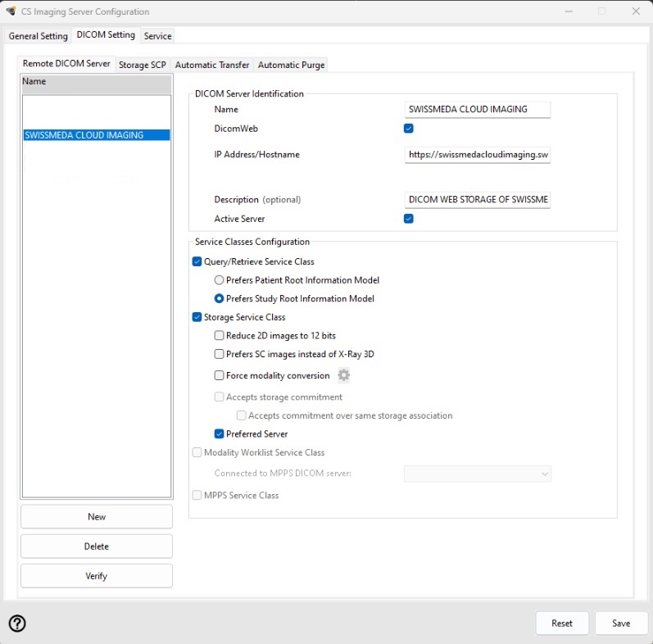Image resolution: width=653 pixels, height=644 pixels.
Task: Toggle the DicomWeb checkbox
Action: 409,129
